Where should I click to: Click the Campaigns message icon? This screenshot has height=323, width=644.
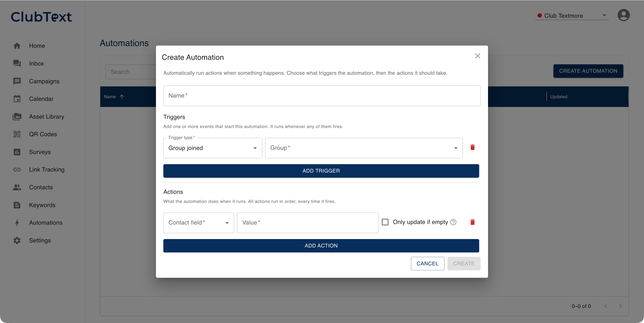pyautogui.click(x=17, y=81)
